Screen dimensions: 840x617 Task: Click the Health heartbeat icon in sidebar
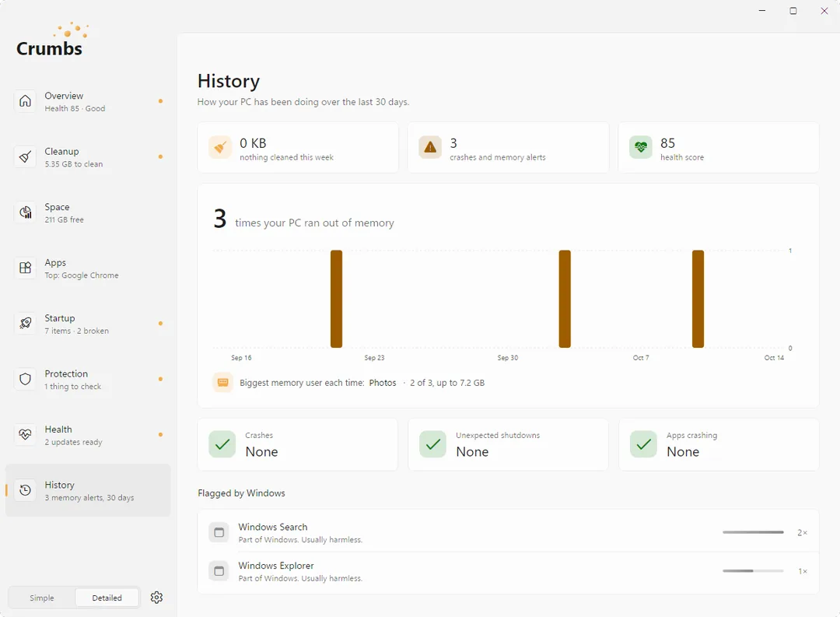point(25,434)
